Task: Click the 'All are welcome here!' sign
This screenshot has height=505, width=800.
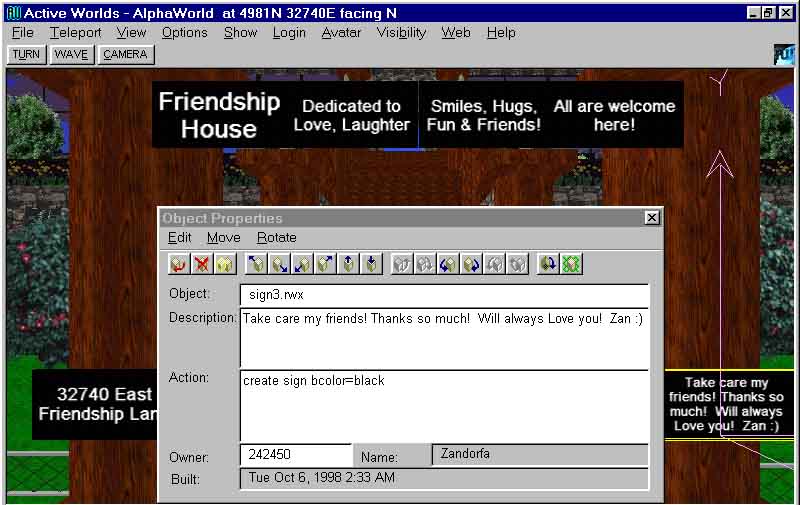Action: 615,115
